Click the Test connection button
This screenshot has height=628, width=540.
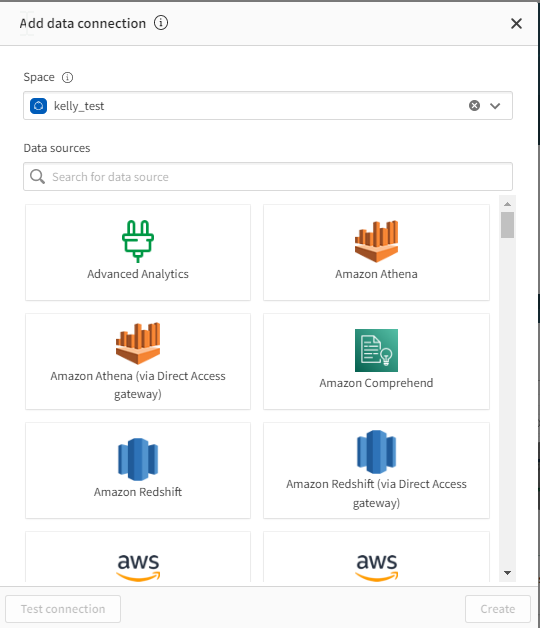coord(63,609)
